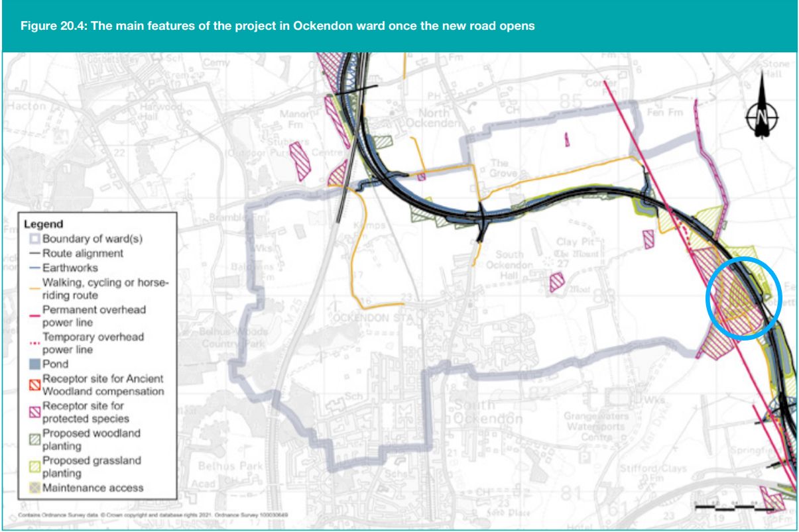The image size is (799, 532).
Task: Click the "Proposed woodland planting" label
Action: coord(92,439)
